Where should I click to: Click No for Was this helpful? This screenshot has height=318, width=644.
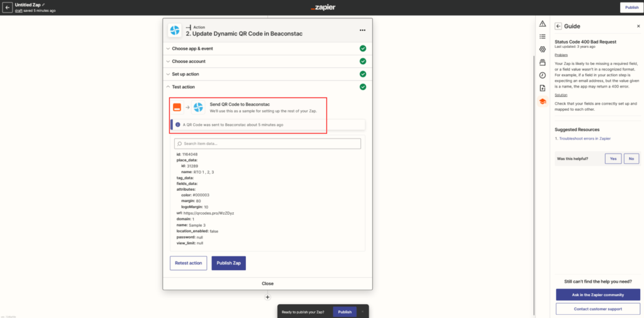[x=631, y=159]
